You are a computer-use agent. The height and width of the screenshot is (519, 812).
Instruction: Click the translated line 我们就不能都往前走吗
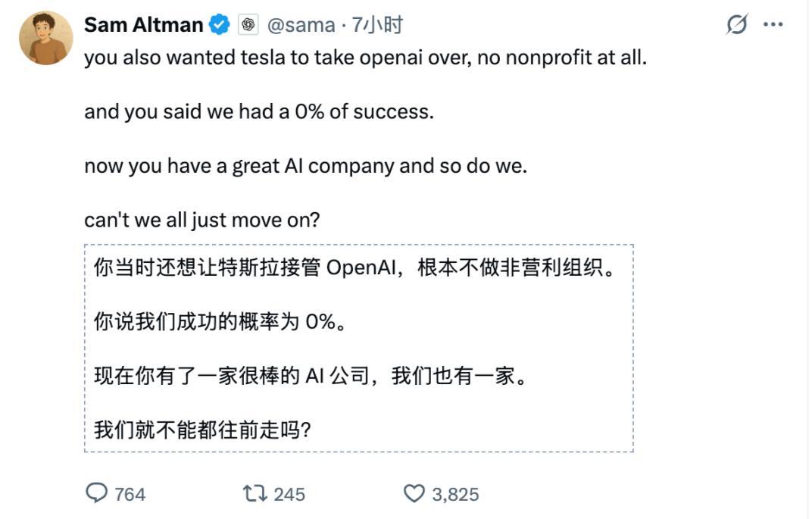pos(202,430)
